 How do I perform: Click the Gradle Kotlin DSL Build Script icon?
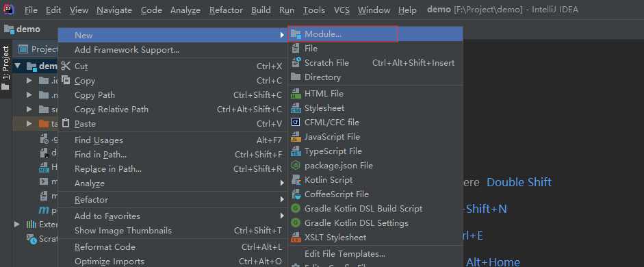296,209
